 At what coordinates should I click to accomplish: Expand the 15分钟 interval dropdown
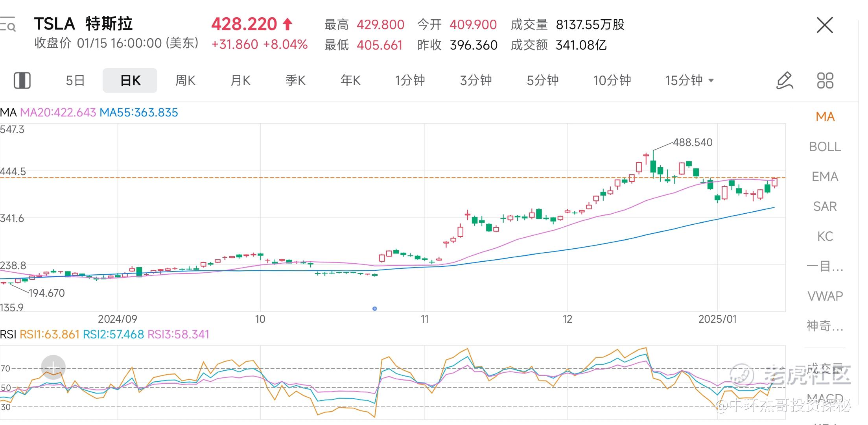(x=689, y=80)
